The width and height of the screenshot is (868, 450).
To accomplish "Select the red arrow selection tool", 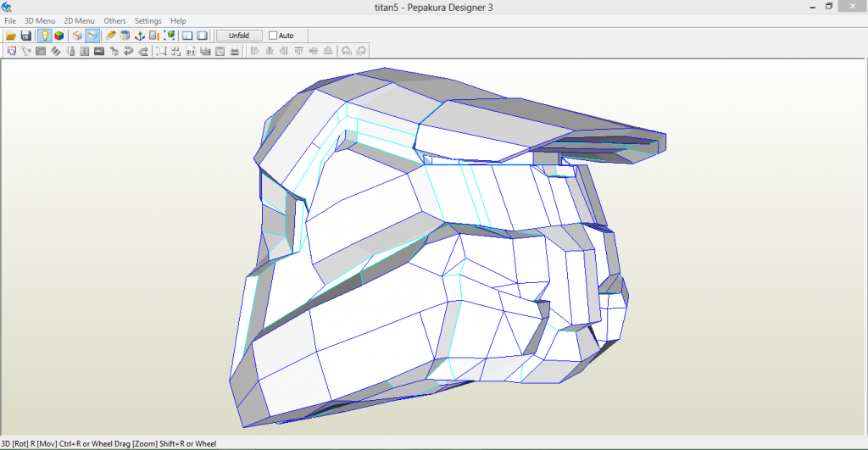I will (12, 51).
